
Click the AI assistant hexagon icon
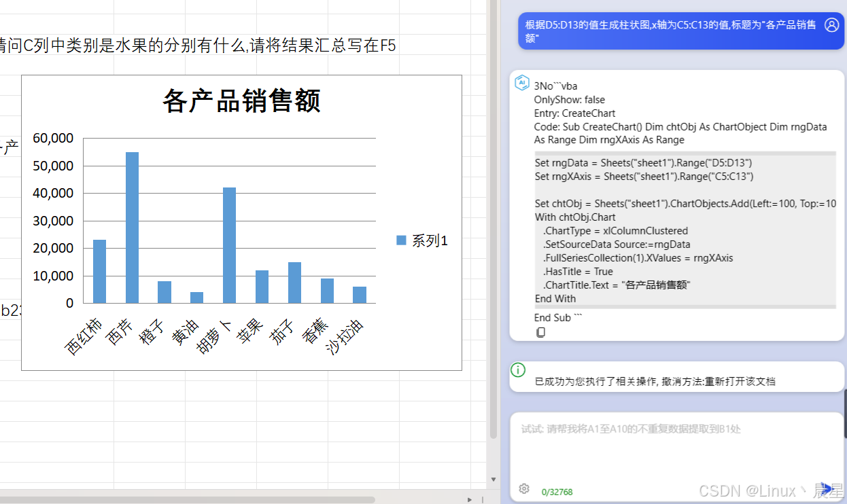pos(522,83)
